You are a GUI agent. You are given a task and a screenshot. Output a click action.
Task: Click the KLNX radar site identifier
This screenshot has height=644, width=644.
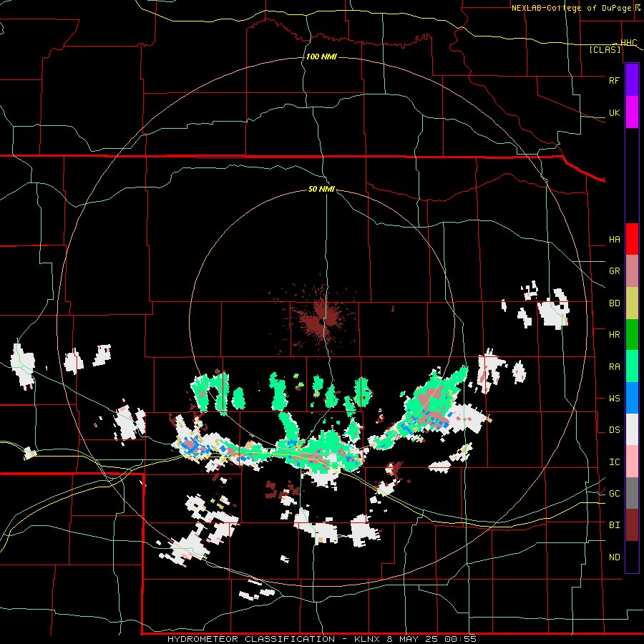368,639
